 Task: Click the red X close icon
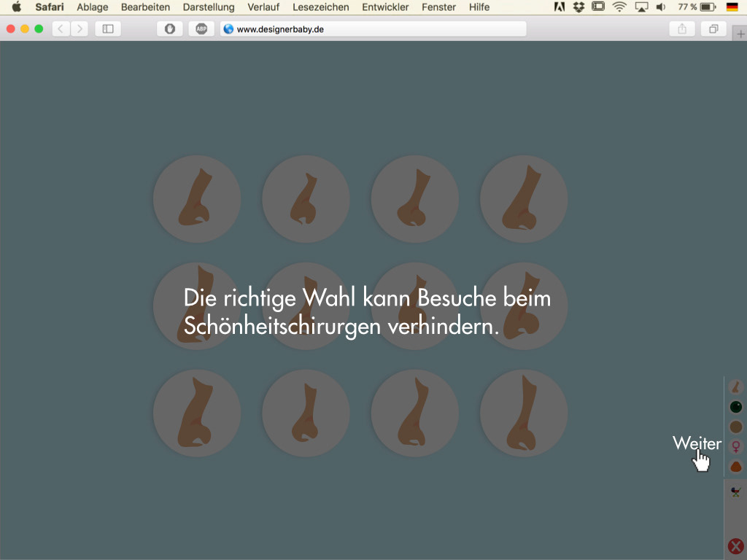pos(736,547)
